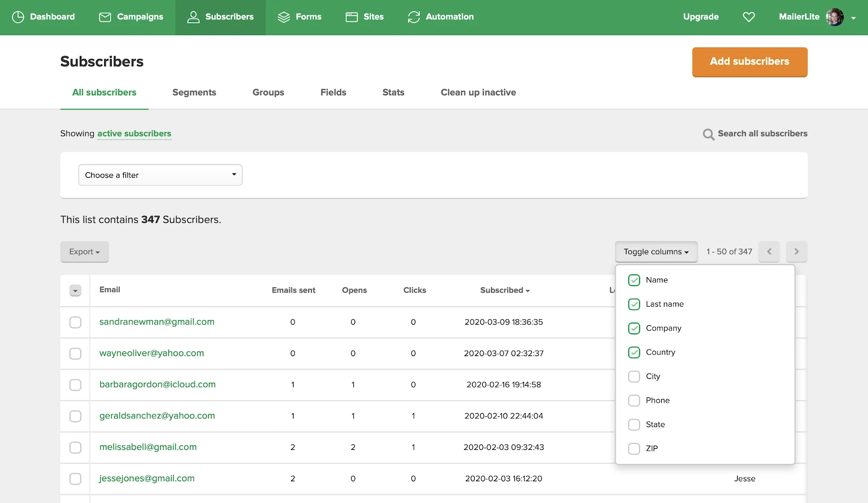Collapse the Toggle columns dropdown

pos(656,252)
